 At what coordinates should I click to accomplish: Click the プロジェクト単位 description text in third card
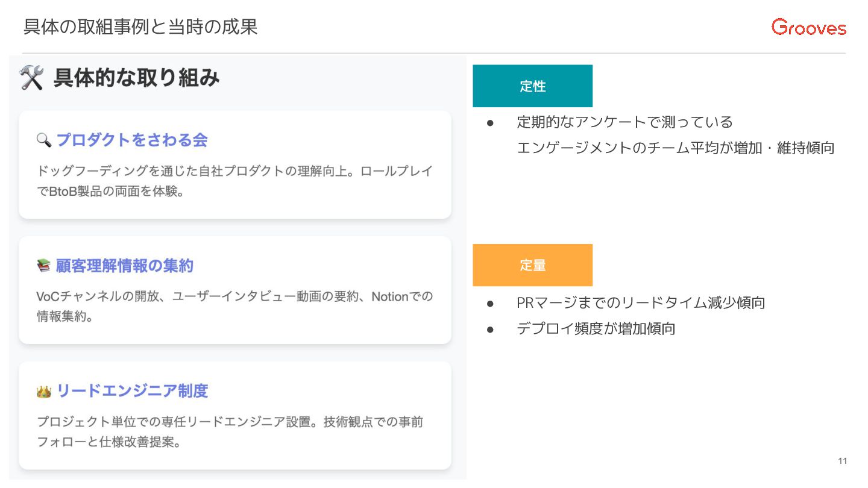tap(230, 432)
